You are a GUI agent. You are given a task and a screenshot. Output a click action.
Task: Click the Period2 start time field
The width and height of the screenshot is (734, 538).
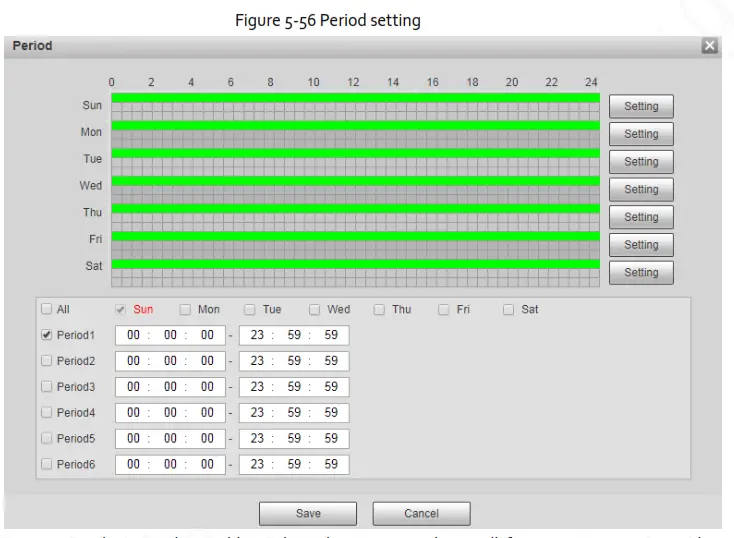[170, 361]
